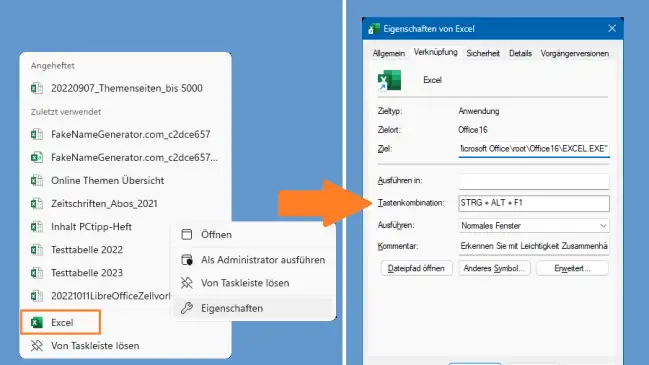Click icon beside Online Themen Übersicht
The height and width of the screenshot is (365, 649).
36,180
